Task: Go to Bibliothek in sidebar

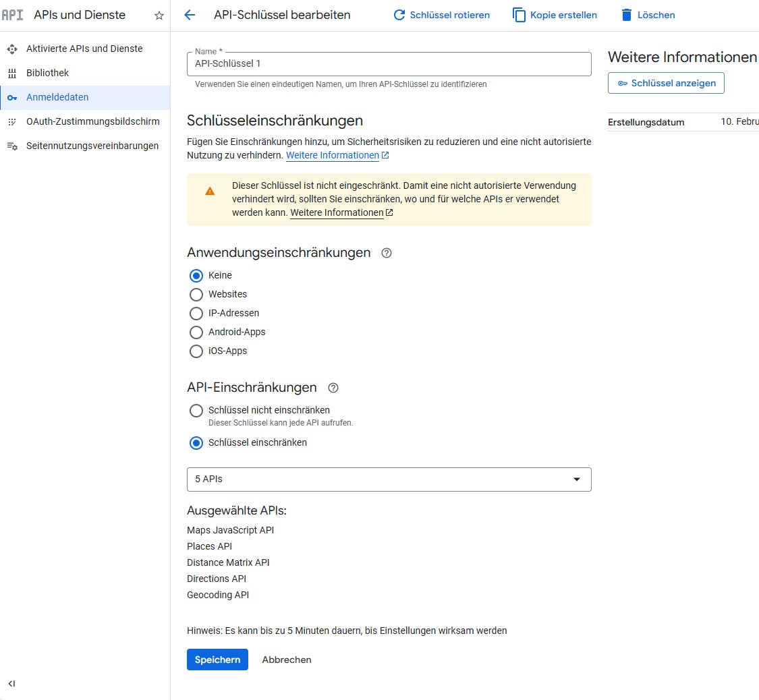Action: point(47,73)
